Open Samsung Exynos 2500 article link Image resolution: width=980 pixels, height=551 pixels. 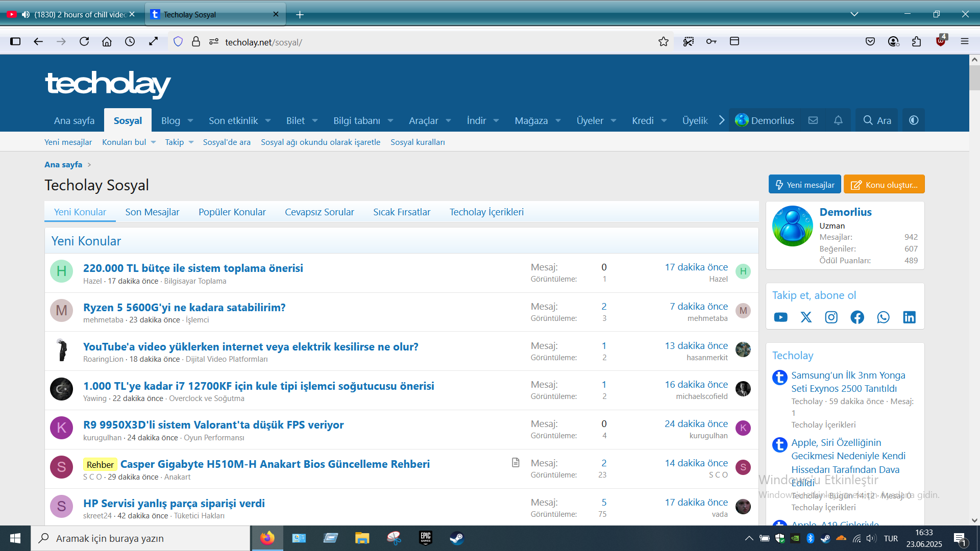[x=848, y=382]
